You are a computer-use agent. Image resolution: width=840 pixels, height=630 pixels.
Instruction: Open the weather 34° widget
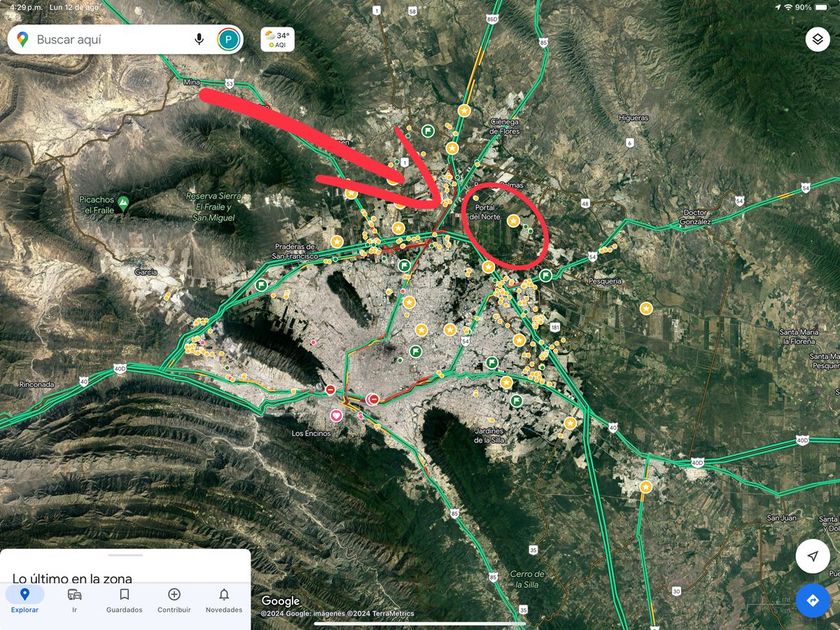click(278, 40)
